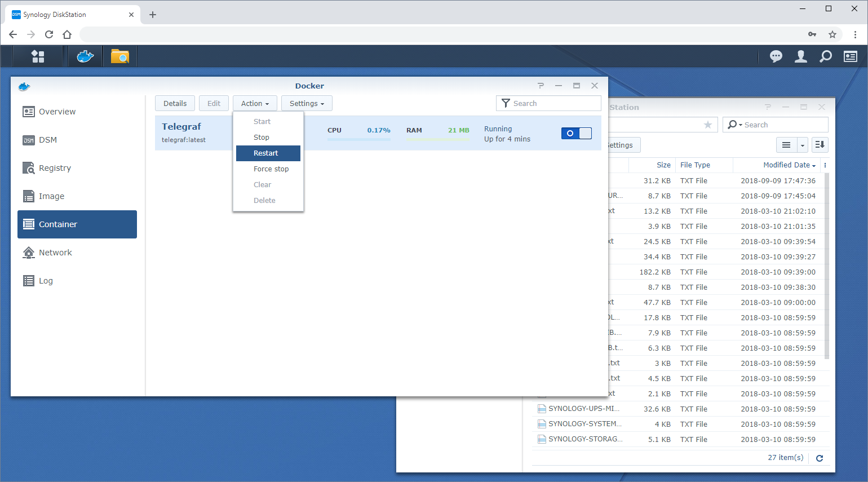
Task: Close the Synology DiskStation tab
Action: click(131, 15)
